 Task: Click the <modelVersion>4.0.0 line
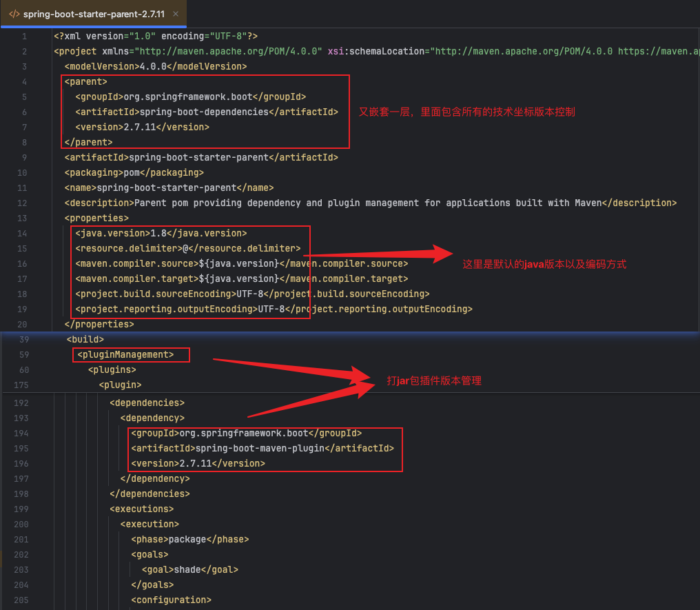pos(155,67)
